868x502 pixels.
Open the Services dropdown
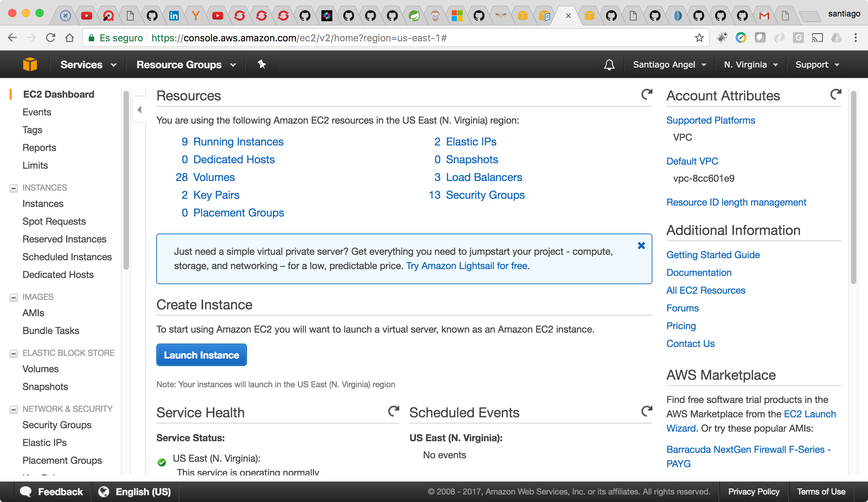pyautogui.click(x=88, y=65)
